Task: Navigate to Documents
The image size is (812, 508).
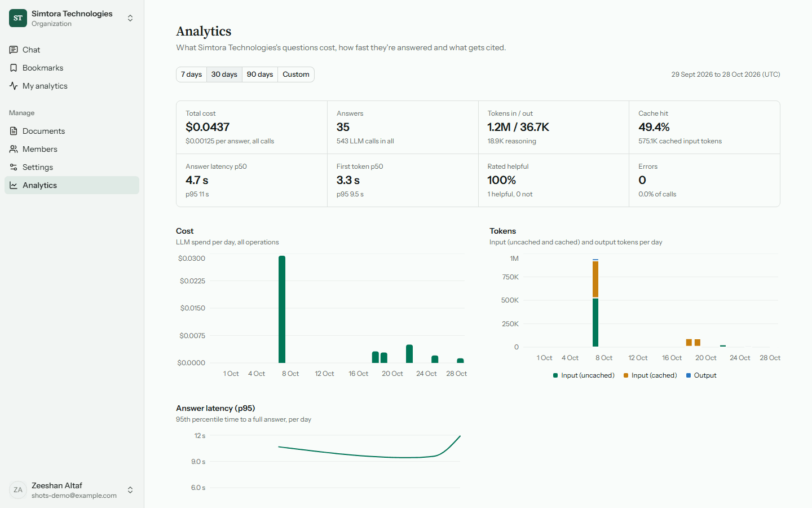Action: click(x=72, y=131)
